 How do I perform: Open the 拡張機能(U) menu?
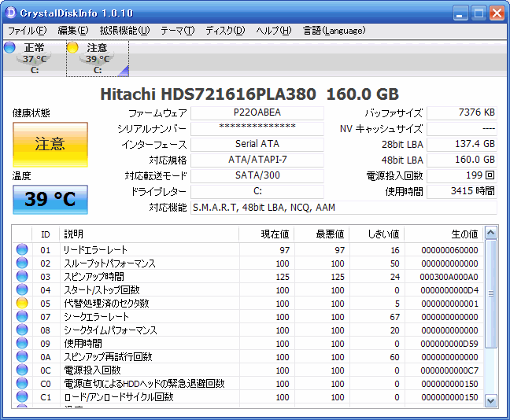tap(124, 31)
